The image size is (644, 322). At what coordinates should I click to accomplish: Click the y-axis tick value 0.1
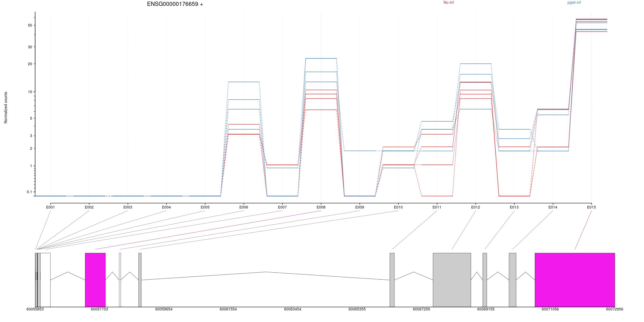coord(29,192)
